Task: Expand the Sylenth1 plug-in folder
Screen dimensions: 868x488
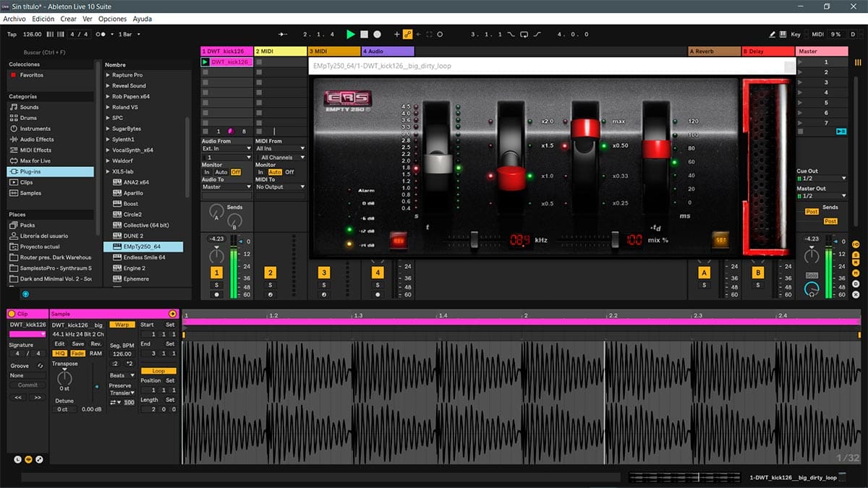Action: pos(108,140)
